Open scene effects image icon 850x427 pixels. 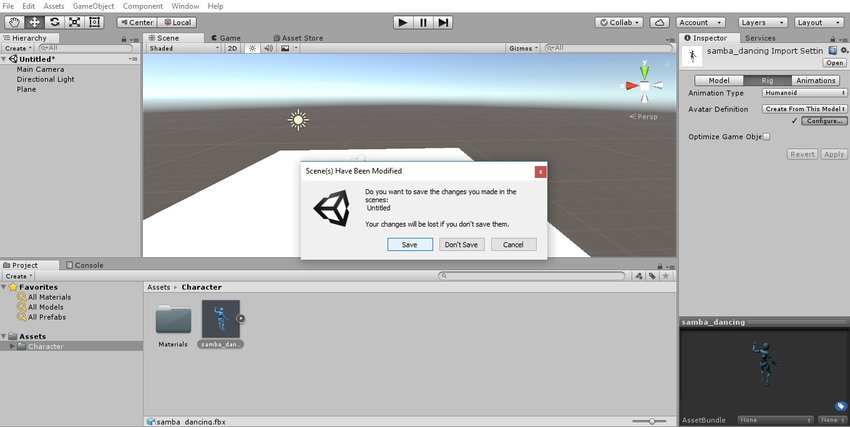pyautogui.click(x=285, y=48)
